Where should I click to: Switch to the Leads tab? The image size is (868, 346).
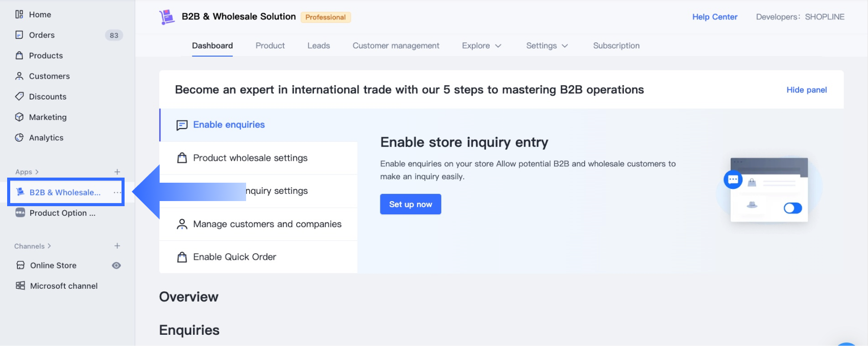[319, 46]
